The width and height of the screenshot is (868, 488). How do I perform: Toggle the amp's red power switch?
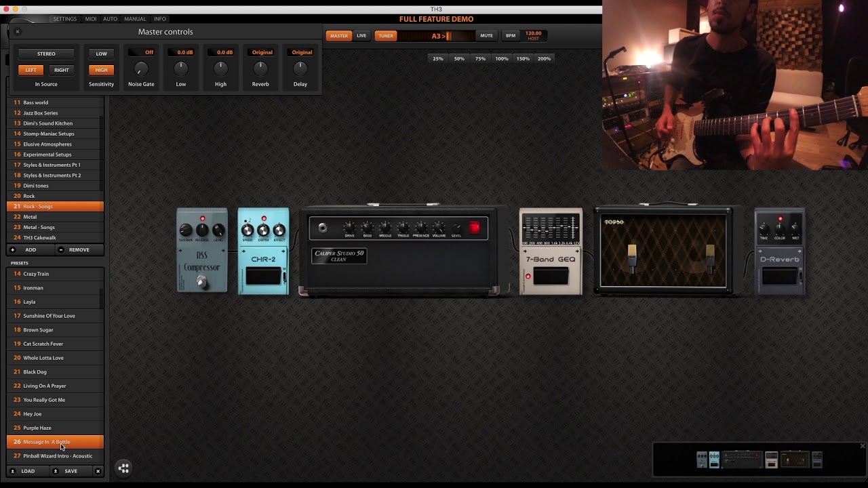474,228
